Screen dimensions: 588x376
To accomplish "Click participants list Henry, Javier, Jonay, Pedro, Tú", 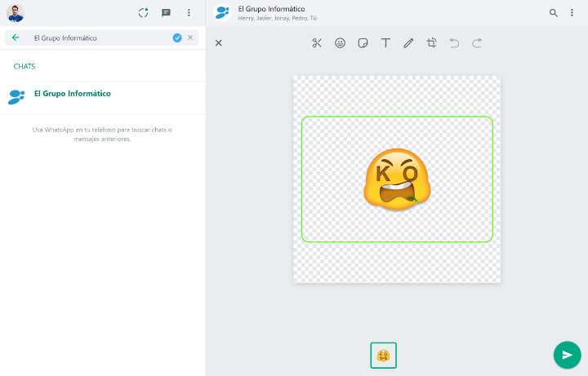I will 277,18.
